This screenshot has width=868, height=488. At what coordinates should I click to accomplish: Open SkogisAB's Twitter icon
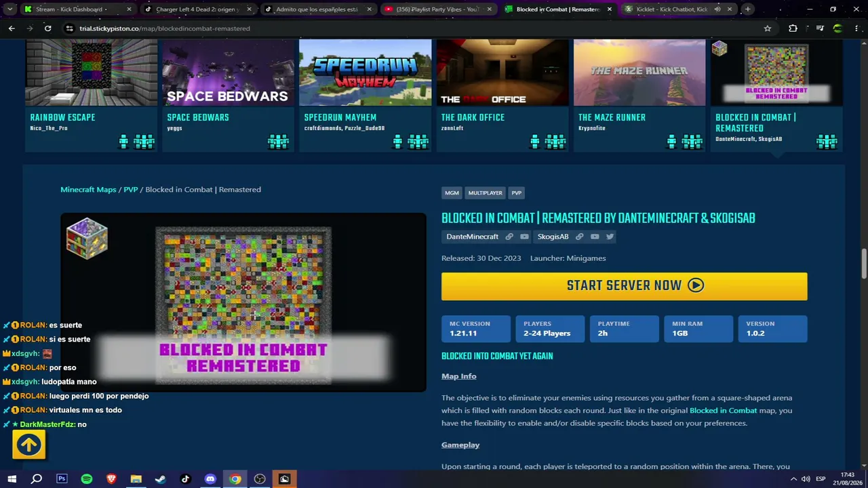click(610, 237)
